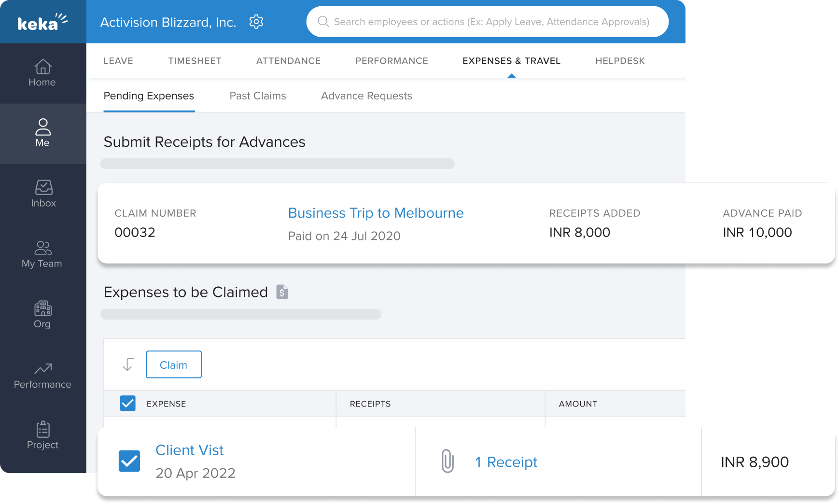839x504 pixels.
Task: Click the sort arrow beside the Claim button
Action: click(128, 364)
